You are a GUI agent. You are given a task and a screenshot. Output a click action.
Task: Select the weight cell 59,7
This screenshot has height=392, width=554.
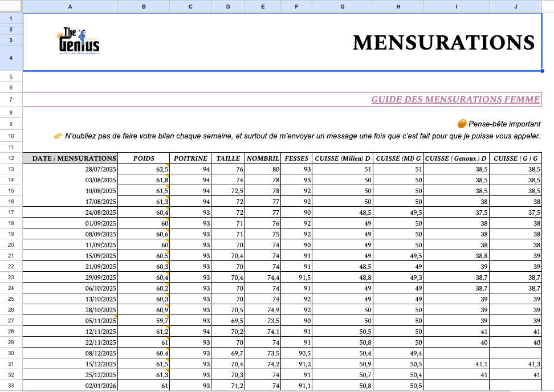click(144, 321)
